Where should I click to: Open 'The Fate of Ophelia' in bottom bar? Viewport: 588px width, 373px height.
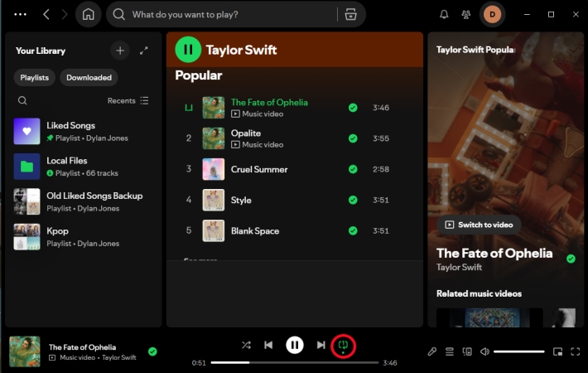(82, 347)
